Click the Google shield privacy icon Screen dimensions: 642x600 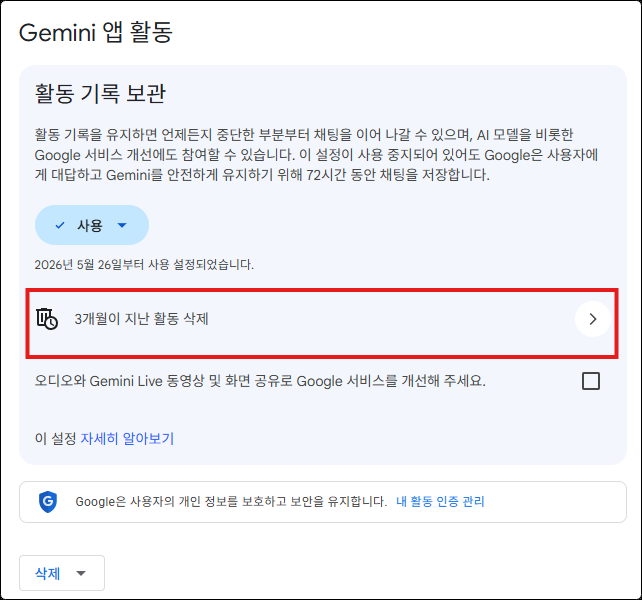[48, 502]
